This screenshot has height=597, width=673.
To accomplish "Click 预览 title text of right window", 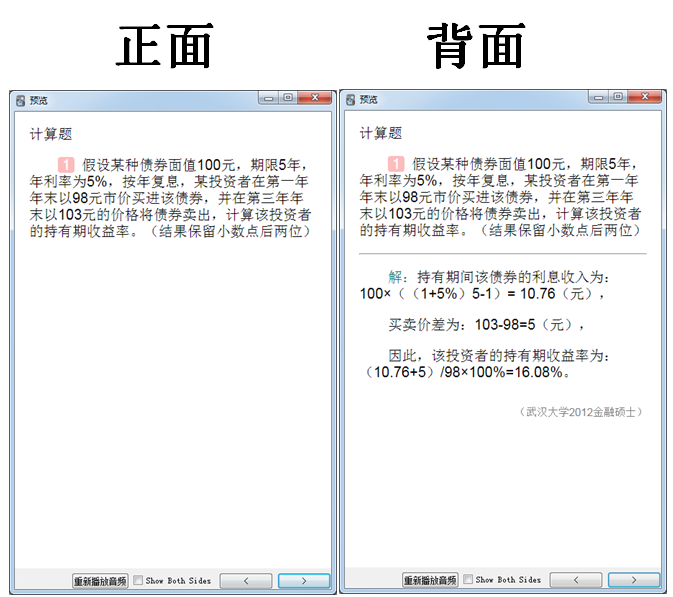I will point(369,100).
